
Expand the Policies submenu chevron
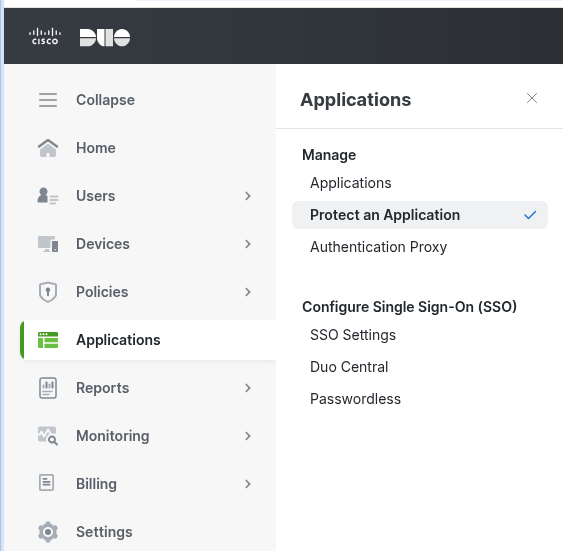tap(247, 292)
